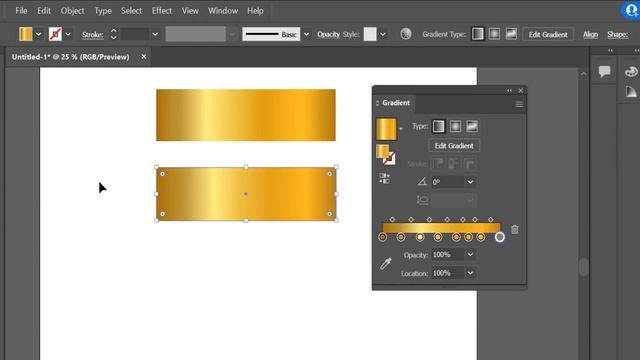Expand the stop Location dropdown

470,273
